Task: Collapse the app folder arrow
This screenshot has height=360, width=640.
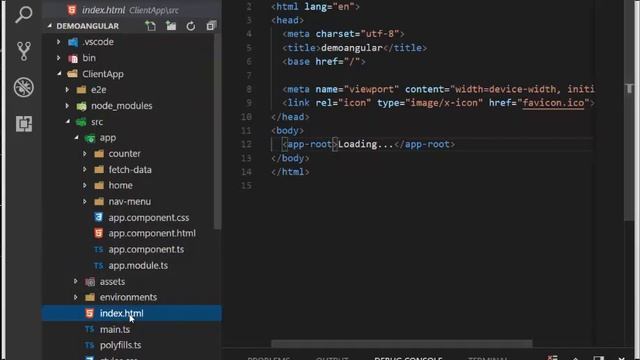Action: coord(76,138)
